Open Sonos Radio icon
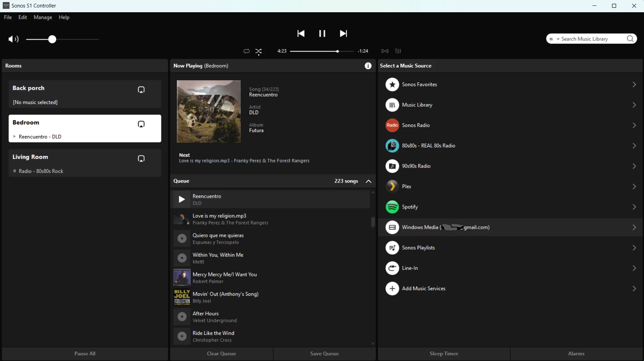This screenshot has height=361, width=644. [392, 125]
